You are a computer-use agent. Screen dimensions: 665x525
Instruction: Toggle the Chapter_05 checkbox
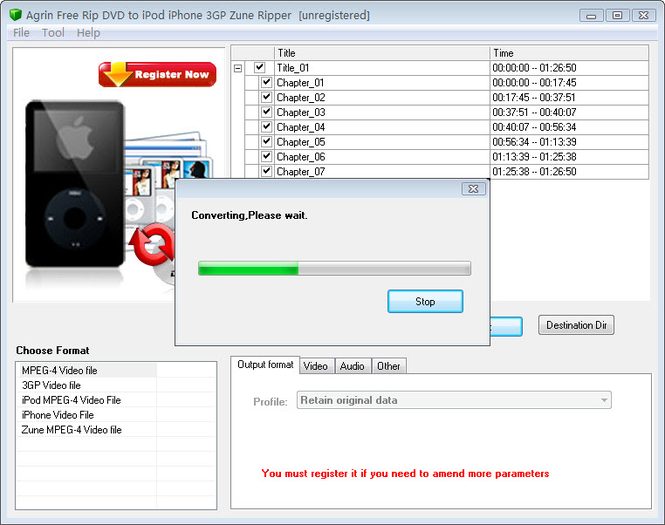[x=266, y=142]
